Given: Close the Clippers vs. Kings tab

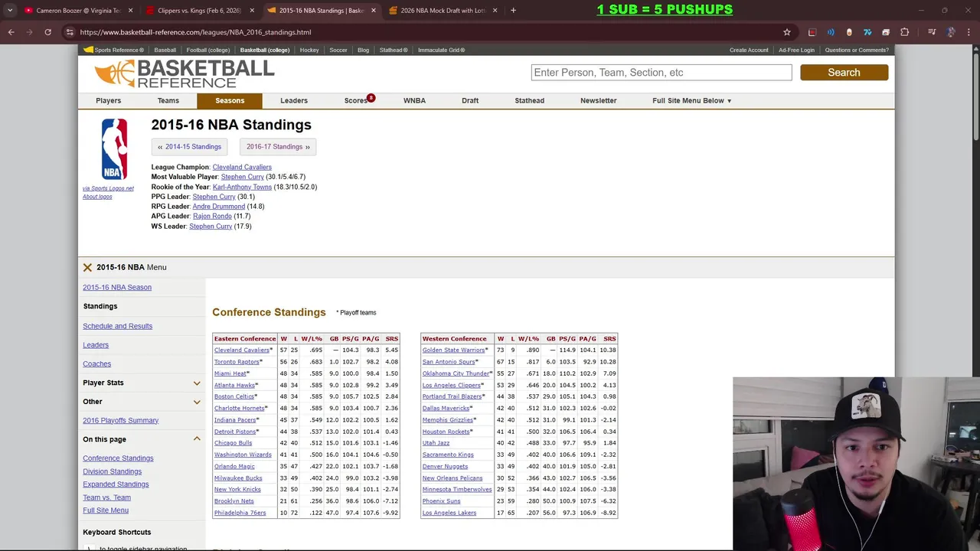Looking at the screenshot, I should (252, 11).
